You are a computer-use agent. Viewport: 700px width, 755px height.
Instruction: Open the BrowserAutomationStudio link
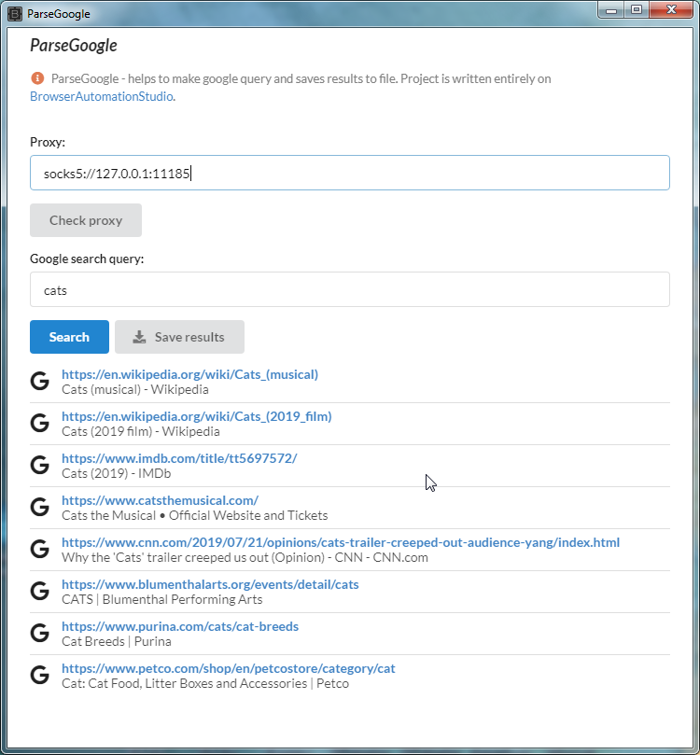(x=102, y=96)
